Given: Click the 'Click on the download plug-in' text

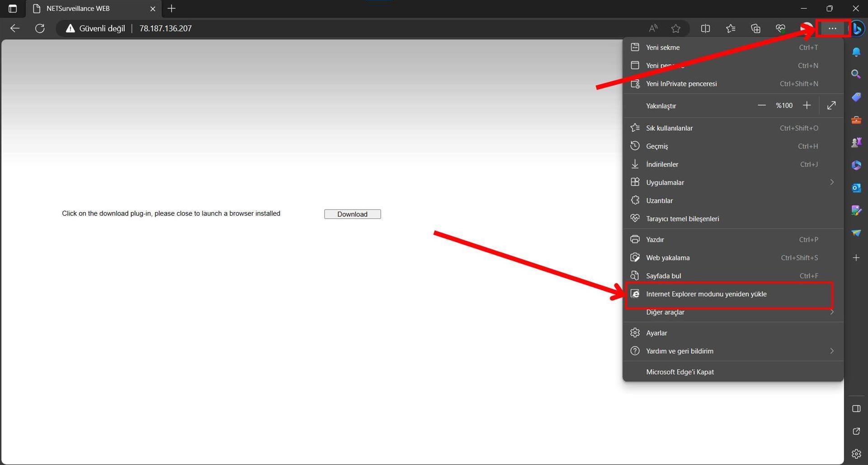Looking at the screenshot, I should point(171,214).
